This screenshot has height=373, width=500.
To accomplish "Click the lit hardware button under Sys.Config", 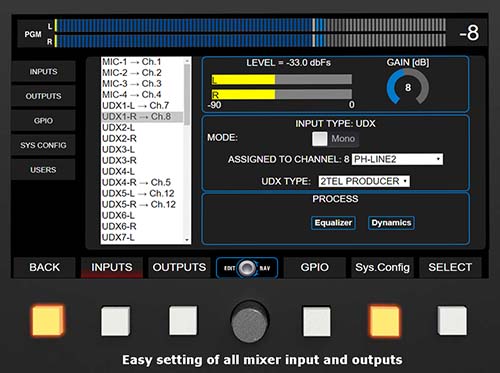I will point(384,321).
